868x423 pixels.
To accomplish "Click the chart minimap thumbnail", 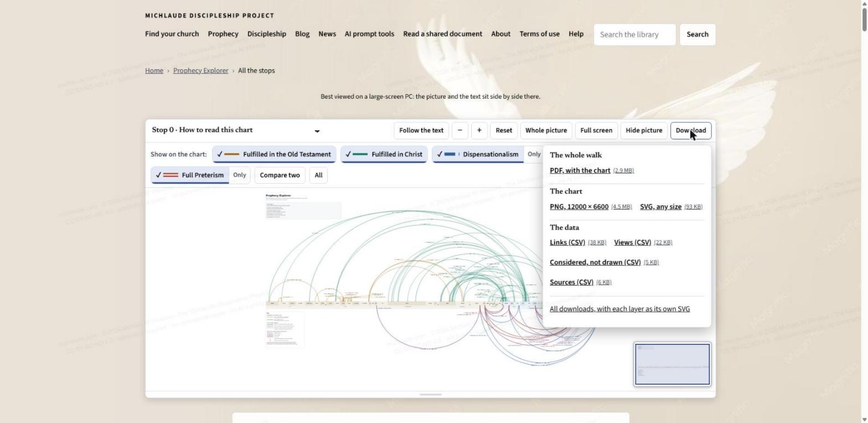I will (672, 364).
